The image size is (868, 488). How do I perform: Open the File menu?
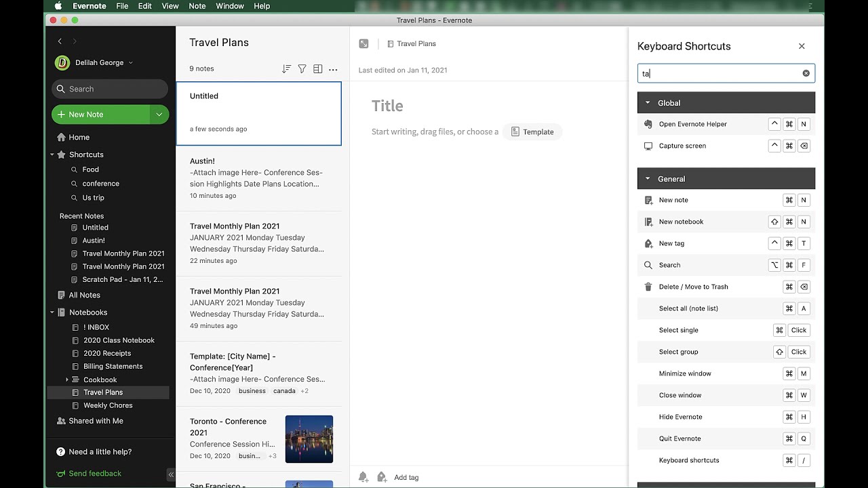[122, 6]
